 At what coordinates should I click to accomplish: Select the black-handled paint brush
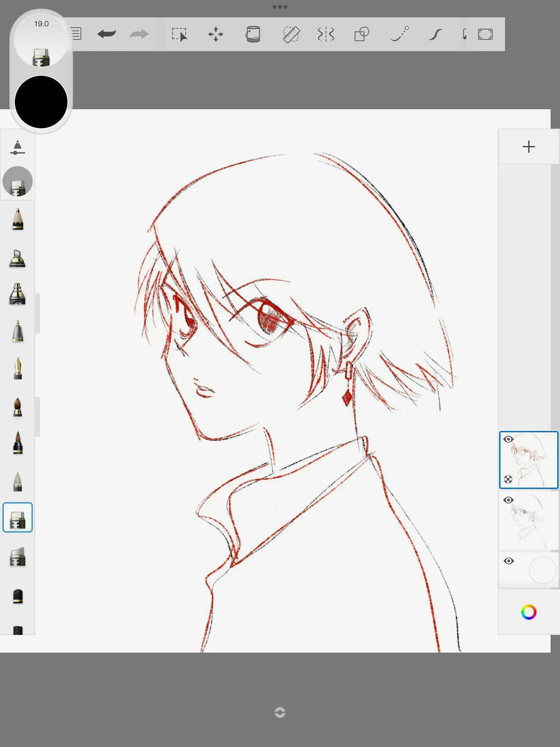(x=18, y=442)
